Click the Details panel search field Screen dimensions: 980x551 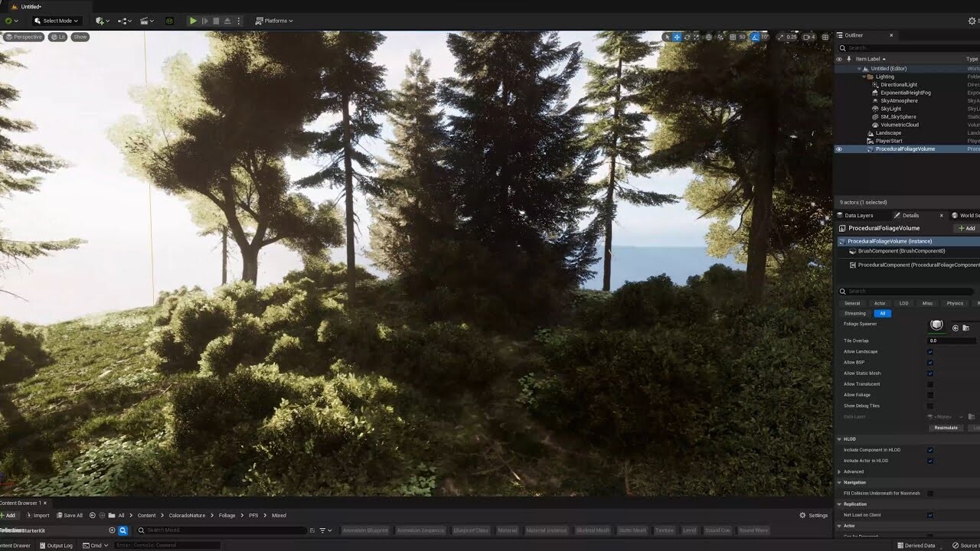click(x=908, y=291)
